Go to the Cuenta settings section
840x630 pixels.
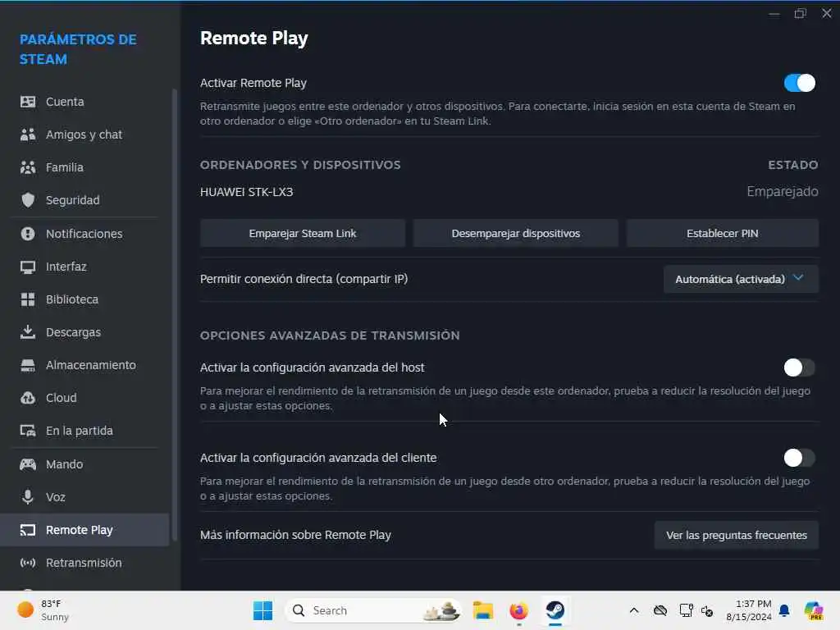pos(85,102)
